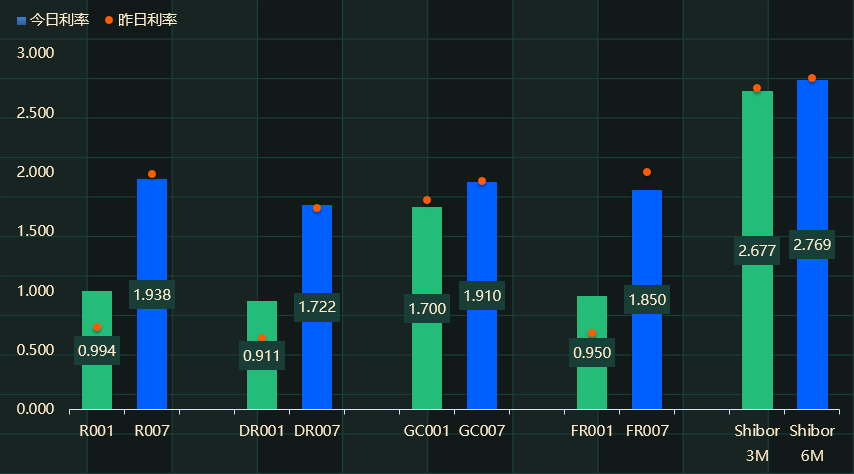This screenshot has height=474, width=854.
Task: Click the blue square legend marker
Action: 21,21
